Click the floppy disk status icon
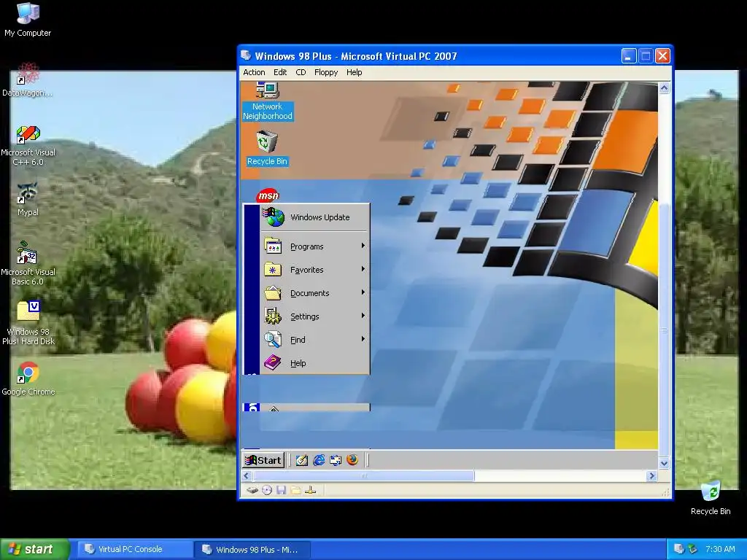747x560 pixels. [281, 490]
